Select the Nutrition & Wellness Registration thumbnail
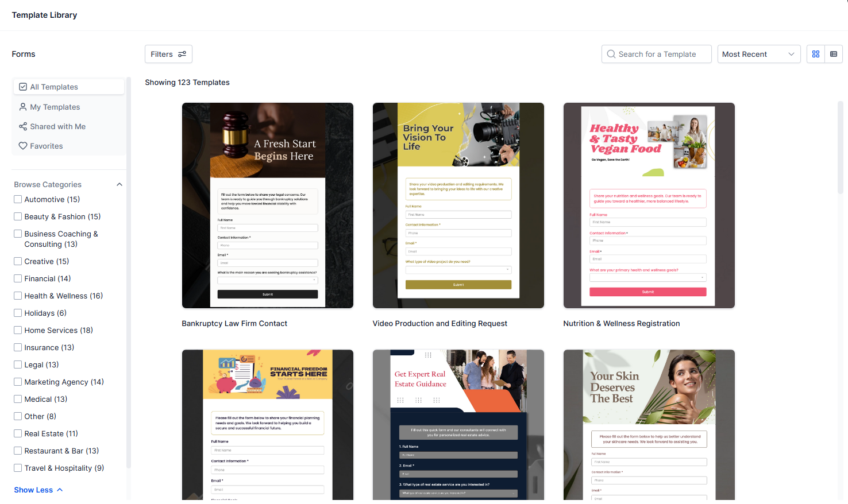 click(x=649, y=205)
